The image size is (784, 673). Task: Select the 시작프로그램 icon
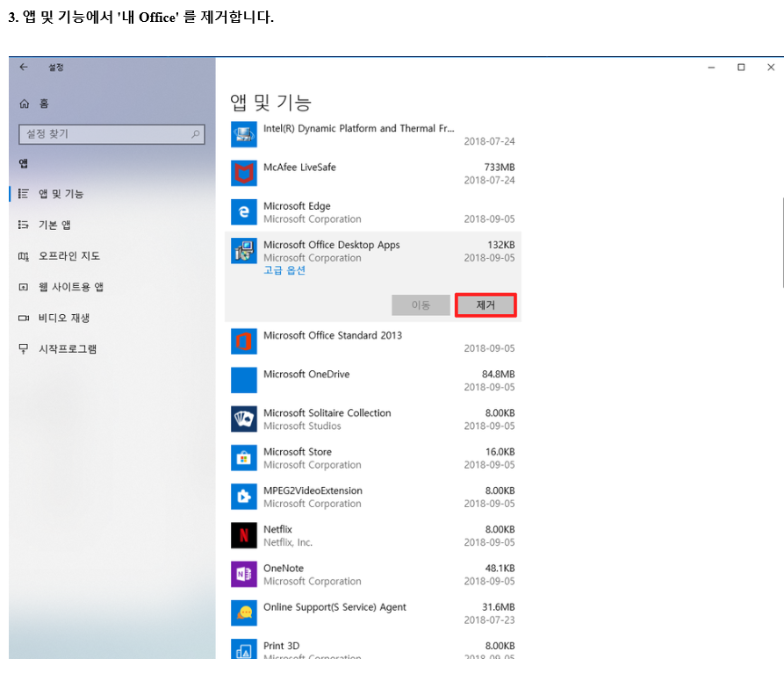24,348
